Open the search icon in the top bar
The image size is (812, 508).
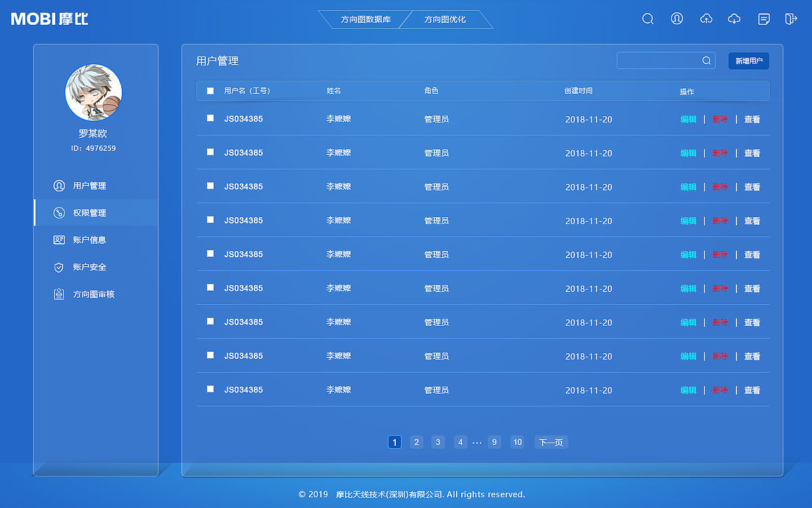(x=648, y=19)
